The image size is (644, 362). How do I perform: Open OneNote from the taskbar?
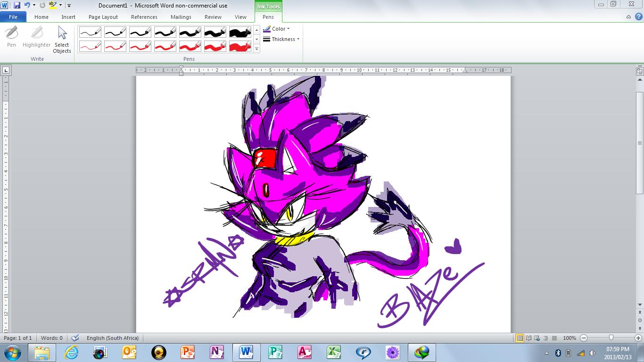[x=217, y=353]
